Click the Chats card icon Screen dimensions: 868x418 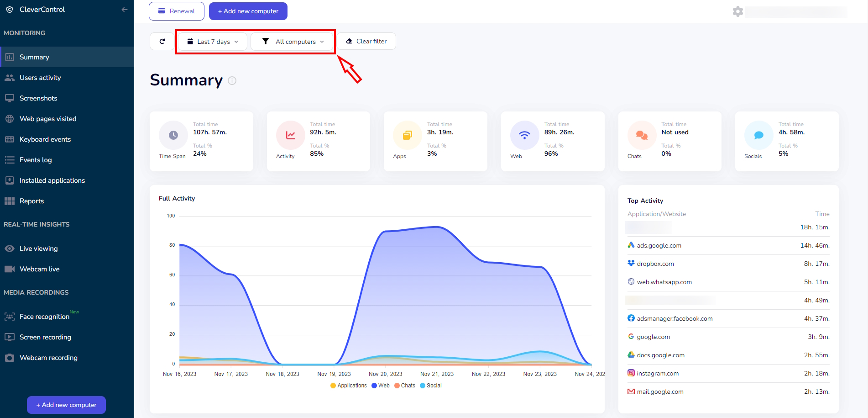(x=642, y=135)
